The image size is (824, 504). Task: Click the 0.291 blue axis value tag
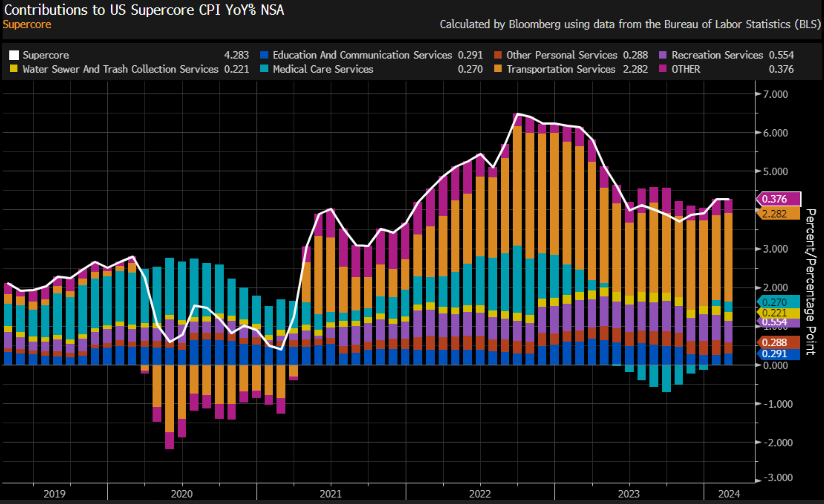(779, 354)
